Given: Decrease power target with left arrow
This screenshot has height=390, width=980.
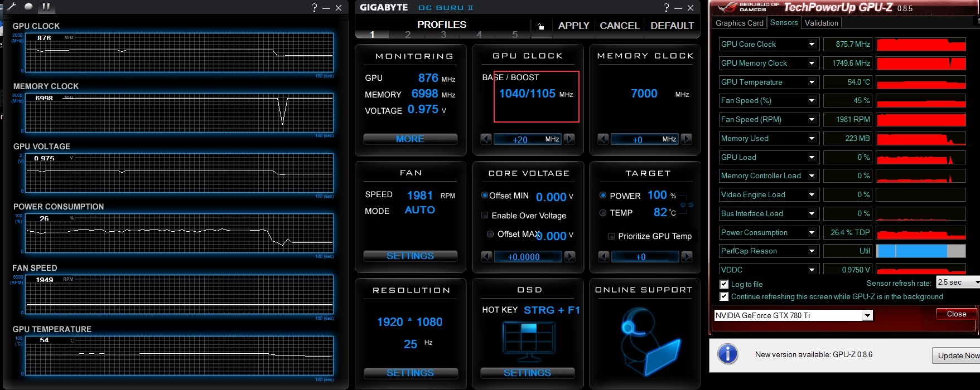Looking at the screenshot, I should click(604, 256).
